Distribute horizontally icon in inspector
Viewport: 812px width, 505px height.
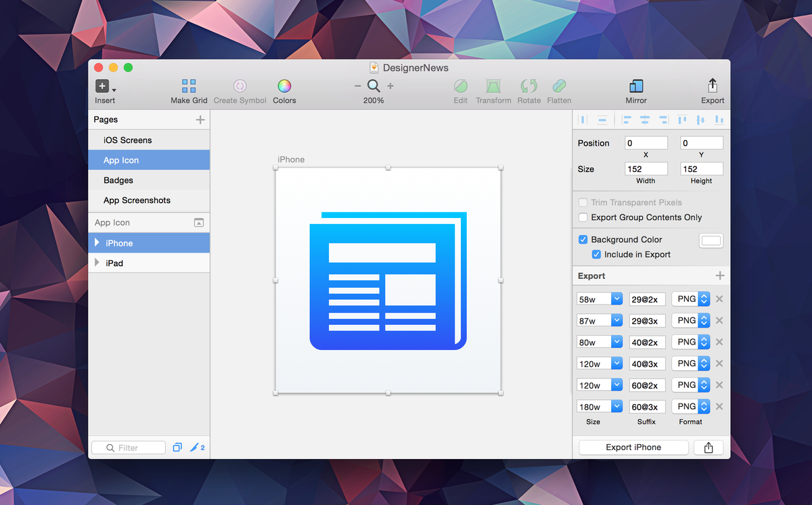coord(583,120)
